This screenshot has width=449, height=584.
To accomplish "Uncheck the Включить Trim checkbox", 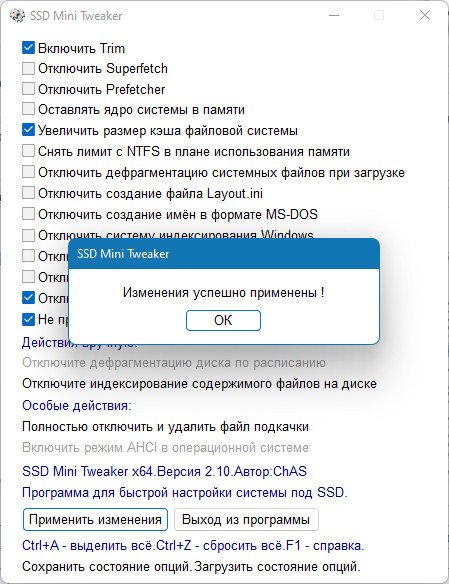I will (x=28, y=48).
